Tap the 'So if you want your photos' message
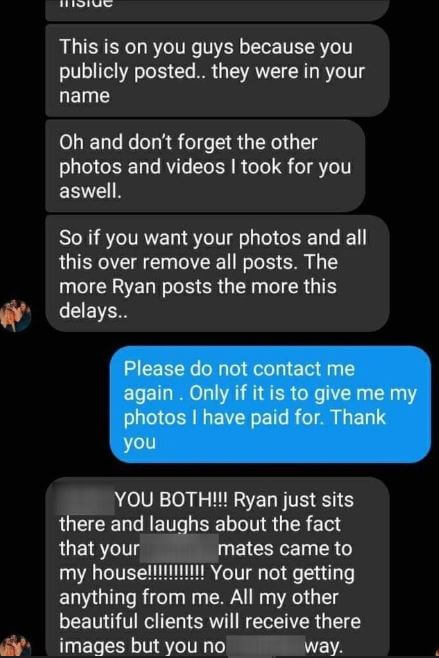Screen dimensions: 439x658 pos(217,274)
